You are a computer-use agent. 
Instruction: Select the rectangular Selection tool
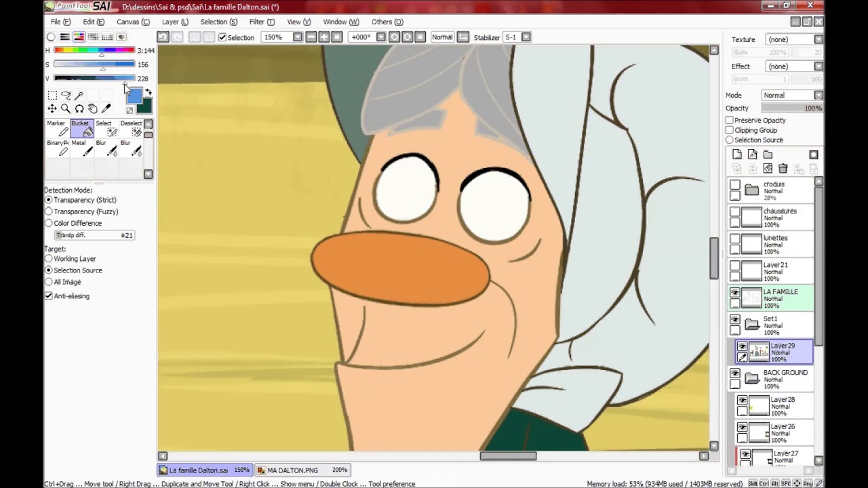point(52,96)
